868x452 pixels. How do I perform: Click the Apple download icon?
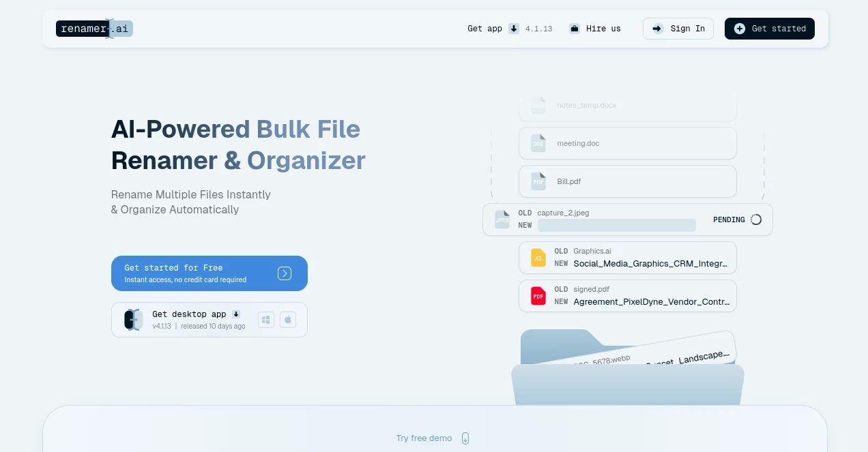pyautogui.click(x=288, y=319)
